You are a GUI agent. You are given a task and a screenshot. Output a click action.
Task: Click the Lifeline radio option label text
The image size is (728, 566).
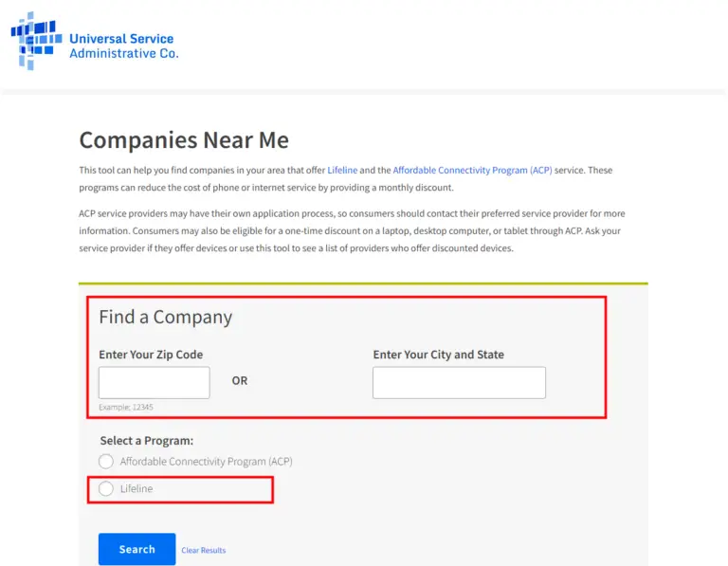(x=136, y=489)
